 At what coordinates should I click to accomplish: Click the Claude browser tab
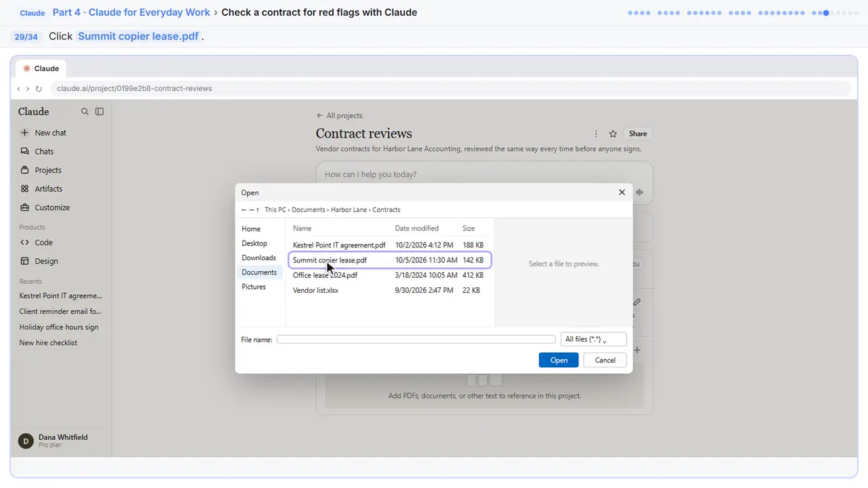[41, 68]
